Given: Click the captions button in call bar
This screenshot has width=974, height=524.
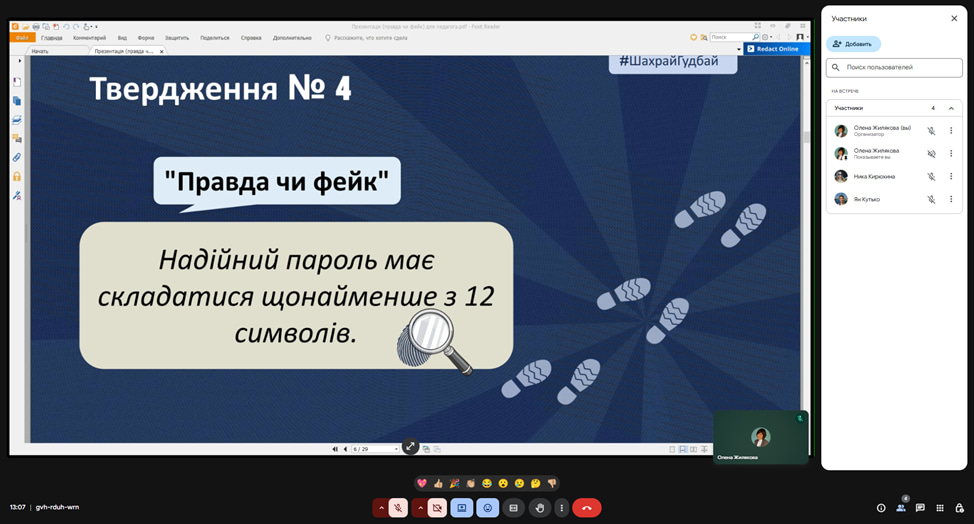Looking at the screenshot, I should coord(514,508).
